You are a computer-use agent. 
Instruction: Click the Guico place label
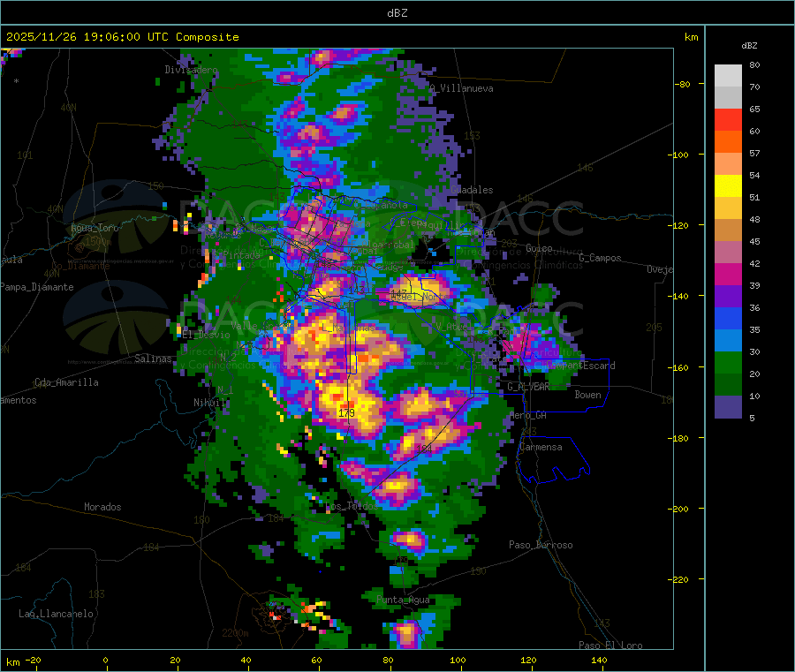coord(539,248)
